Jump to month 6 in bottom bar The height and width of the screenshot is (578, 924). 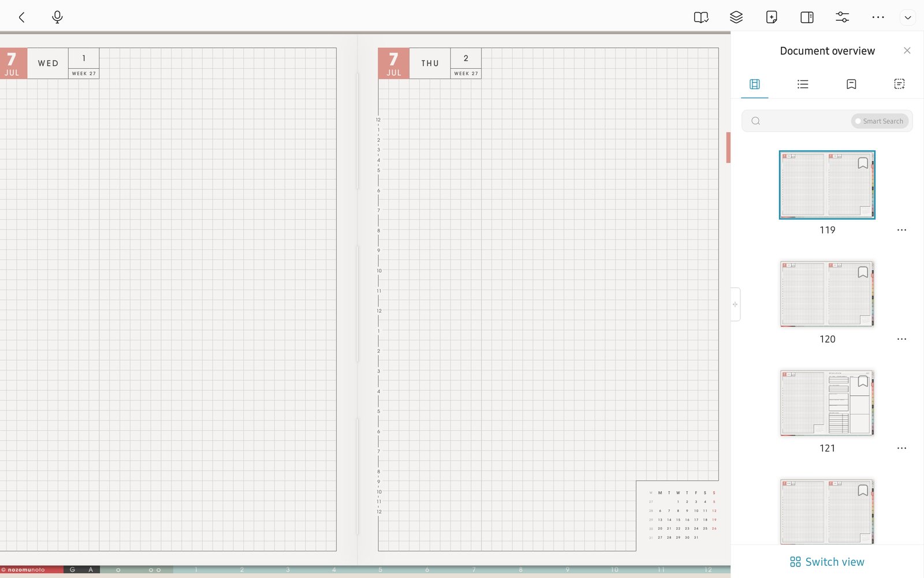(427, 570)
